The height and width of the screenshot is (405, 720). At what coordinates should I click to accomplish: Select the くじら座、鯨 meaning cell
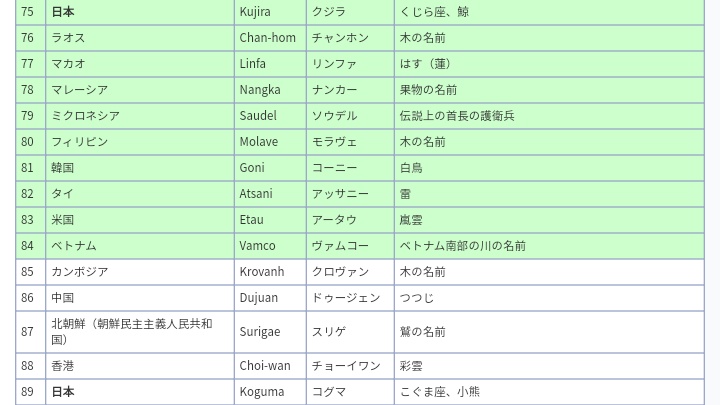(549, 12)
